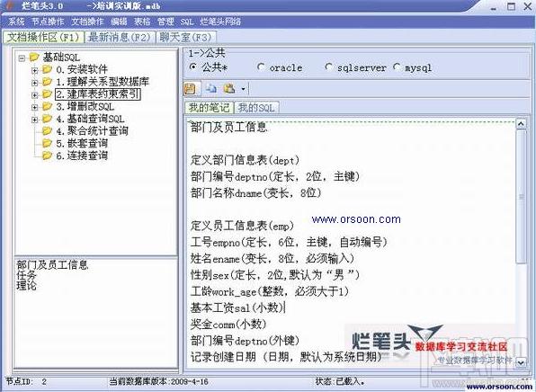This screenshot has height=392, width=536.
Task: Expand the 3. 增删改SQL node
Action: coord(34,107)
